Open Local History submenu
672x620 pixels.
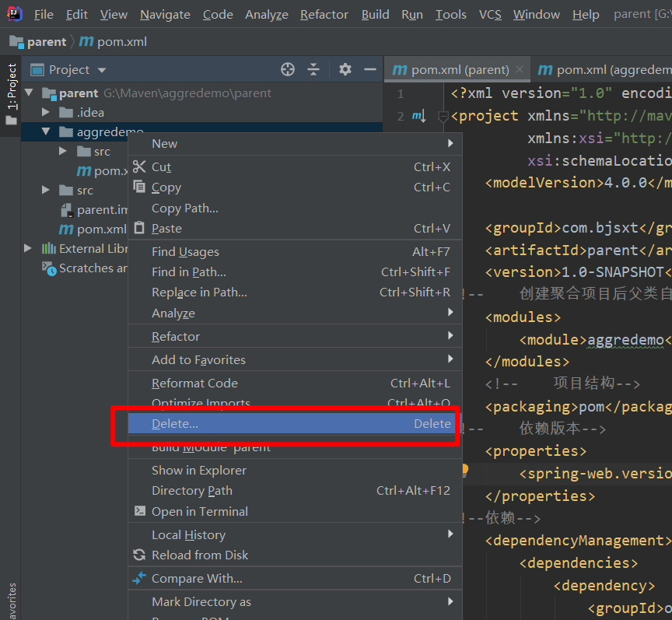[x=295, y=534]
